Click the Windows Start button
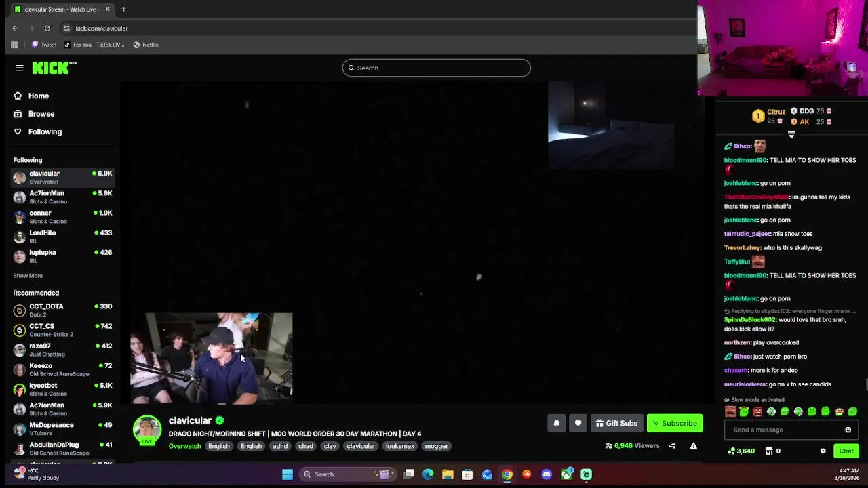Image resolution: width=868 pixels, height=488 pixels. (288, 474)
